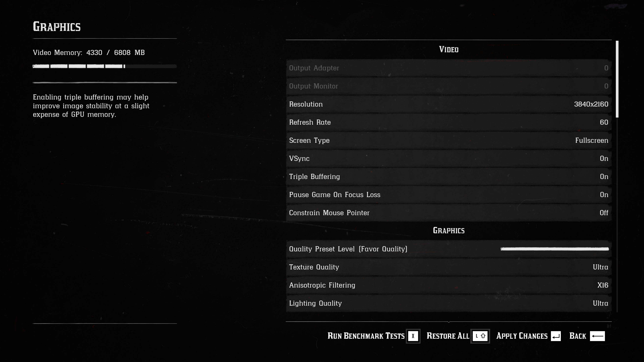This screenshot has height=362, width=644.
Task: Toggle Pause Game On Focus Loss
Action: (448, 194)
